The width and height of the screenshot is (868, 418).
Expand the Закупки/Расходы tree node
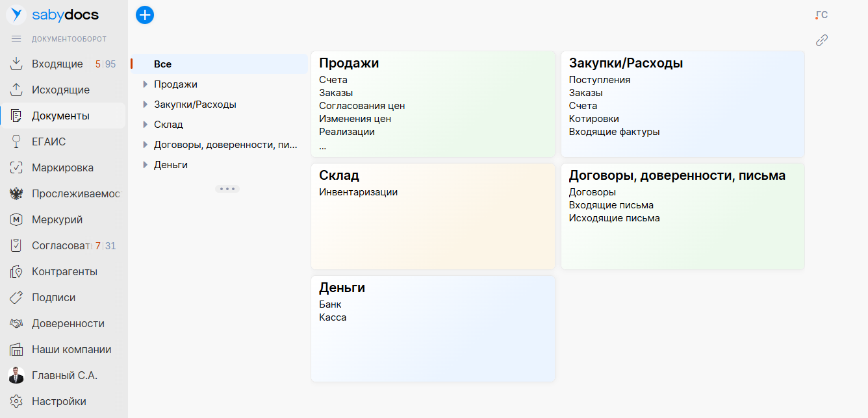(146, 104)
